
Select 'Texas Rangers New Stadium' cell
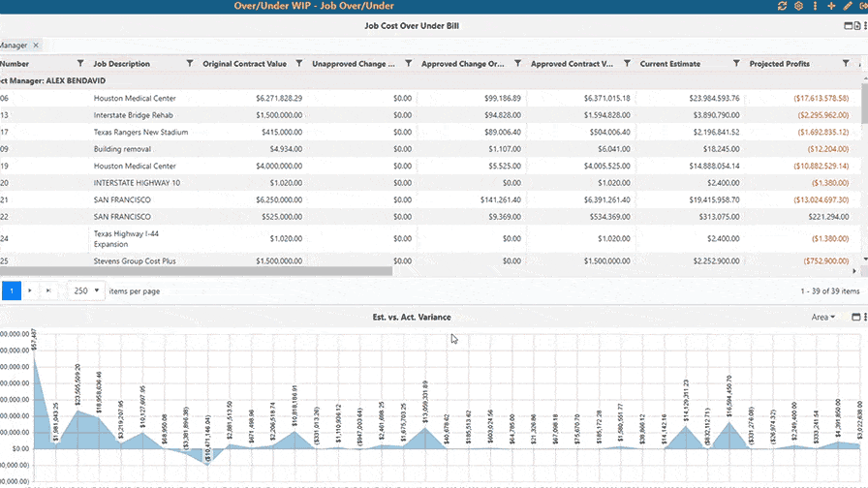coord(140,133)
